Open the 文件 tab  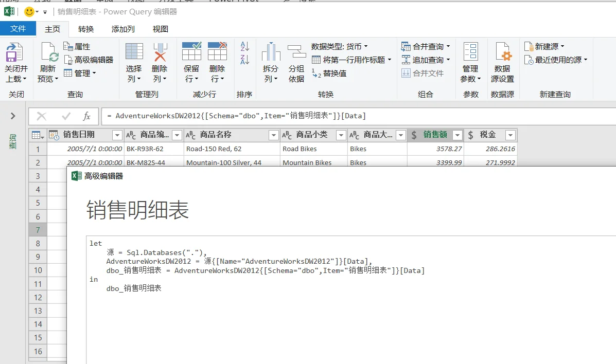click(18, 29)
